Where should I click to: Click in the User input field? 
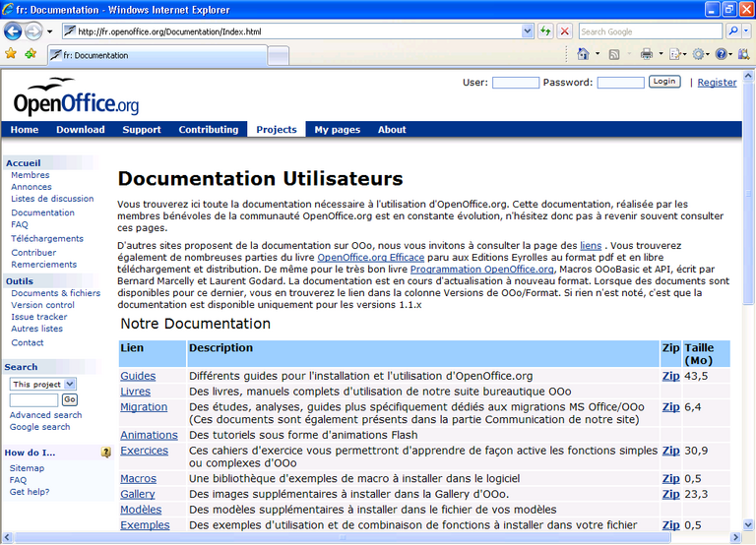point(516,83)
